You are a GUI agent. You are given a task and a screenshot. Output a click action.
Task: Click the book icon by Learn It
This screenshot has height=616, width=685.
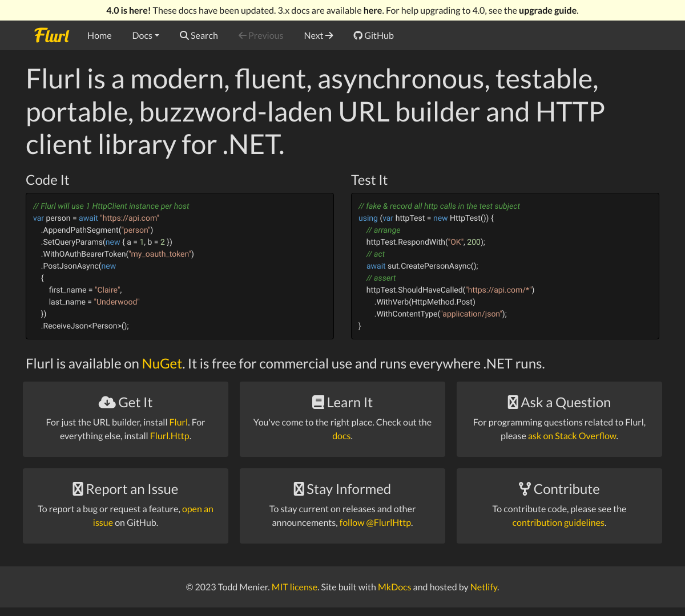point(318,402)
